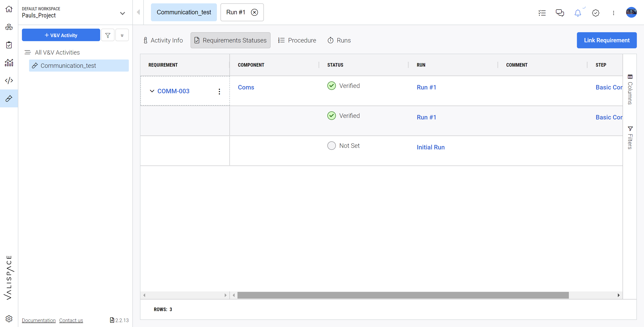644x327 pixels.
Task: Close the Run #1 tab
Action: click(254, 12)
